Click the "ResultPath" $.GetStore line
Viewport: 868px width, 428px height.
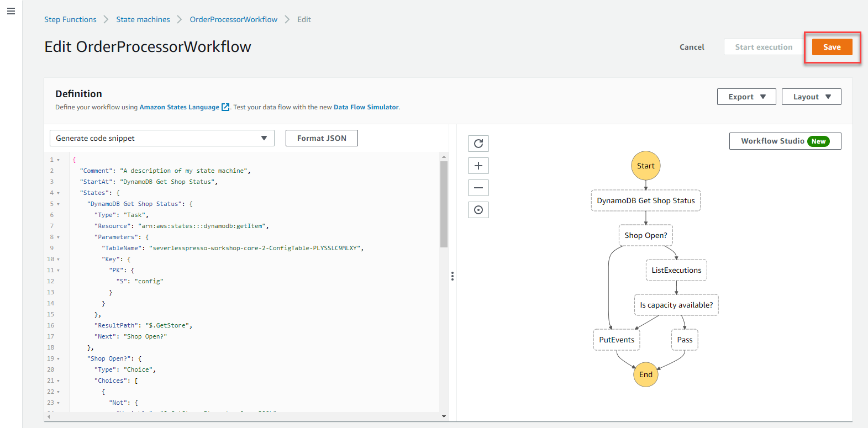click(x=144, y=325)
